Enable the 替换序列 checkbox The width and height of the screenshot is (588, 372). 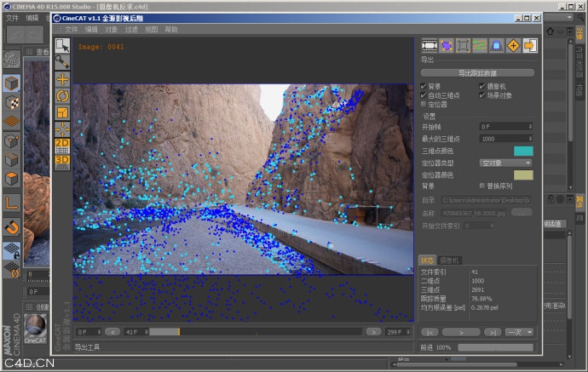(482, 186)
